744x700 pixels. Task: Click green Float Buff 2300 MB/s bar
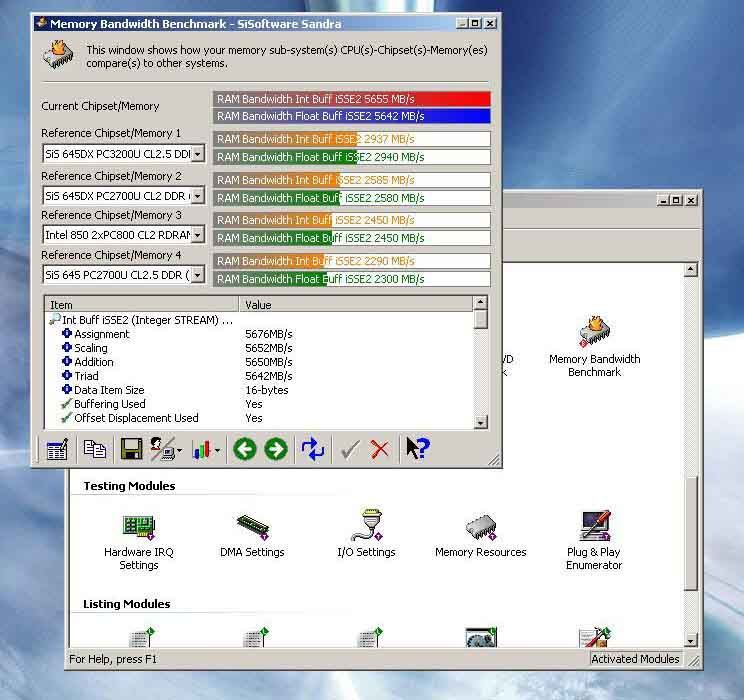(352, 279)
